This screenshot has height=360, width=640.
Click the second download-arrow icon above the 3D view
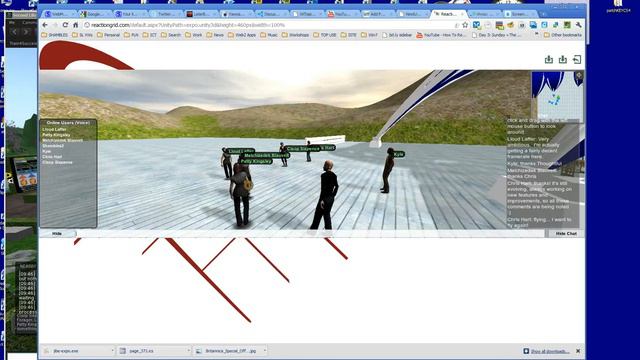(x=562, y=60)
